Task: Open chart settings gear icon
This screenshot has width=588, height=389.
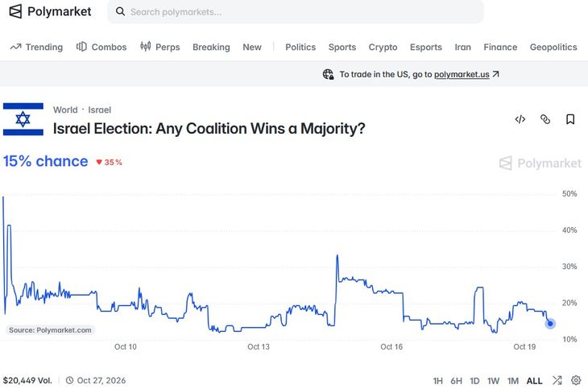Action: click(x=576, y=380)
